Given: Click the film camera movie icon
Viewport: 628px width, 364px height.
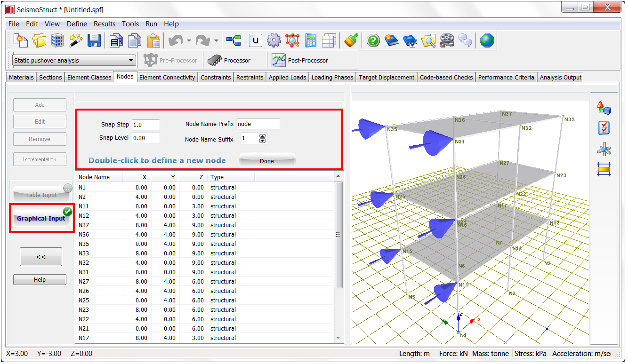Looking at the screenshot, I should (x=446, y=41).
